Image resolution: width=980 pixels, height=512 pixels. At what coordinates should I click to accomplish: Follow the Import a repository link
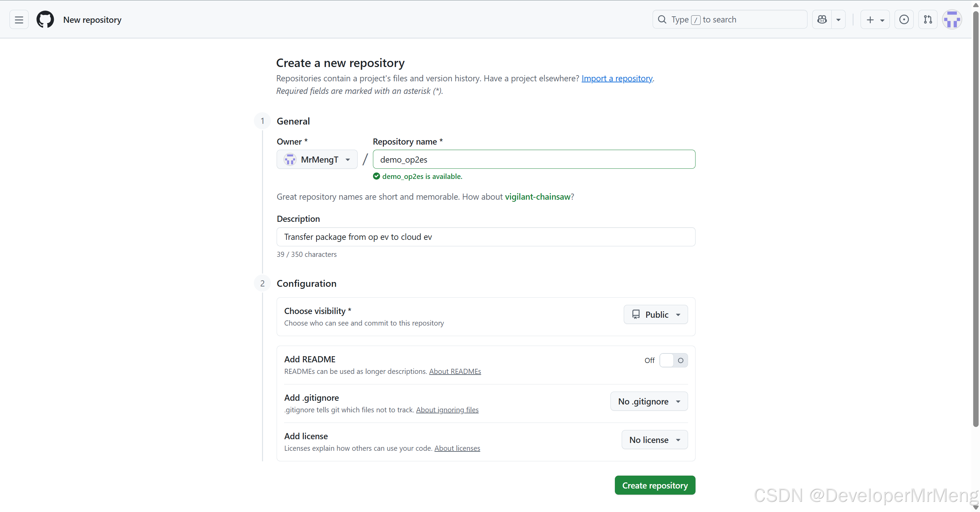click(x=617, y=78)
